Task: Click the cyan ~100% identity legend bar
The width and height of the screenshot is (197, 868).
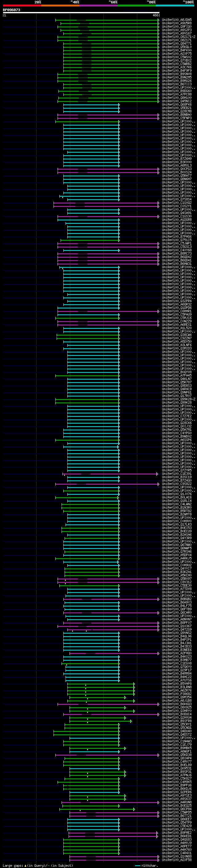Action: (175, 6)
